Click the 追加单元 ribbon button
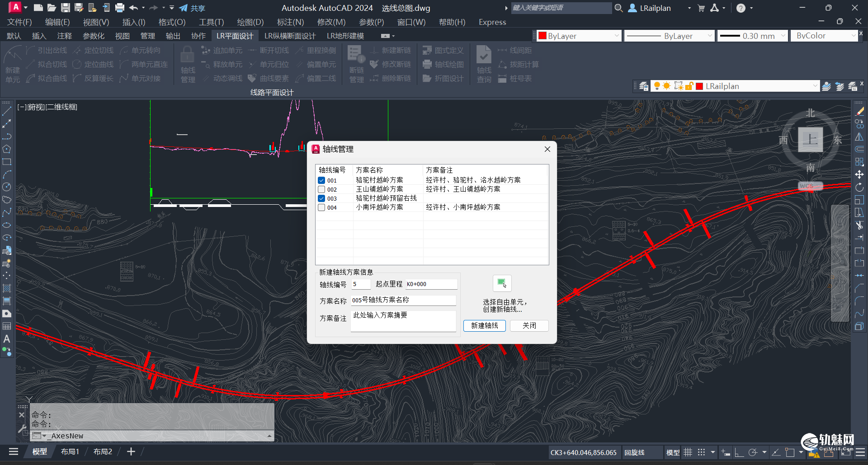 222,50
